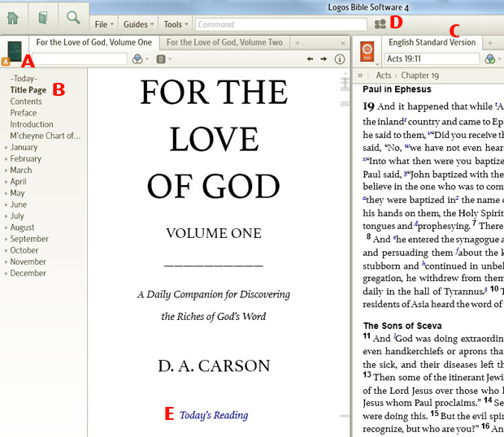Click the green book cover resource icon
The image size is (504, 437).
pos(15,52)
